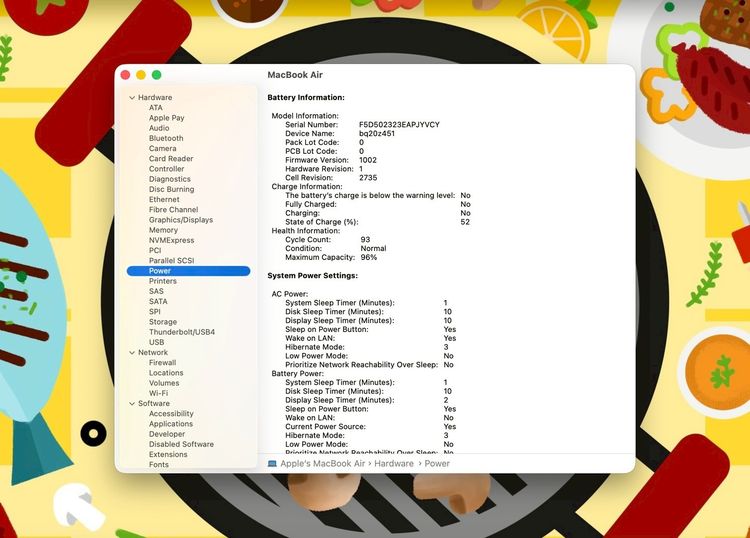Click the green full-screen window button

click(156, 75)
